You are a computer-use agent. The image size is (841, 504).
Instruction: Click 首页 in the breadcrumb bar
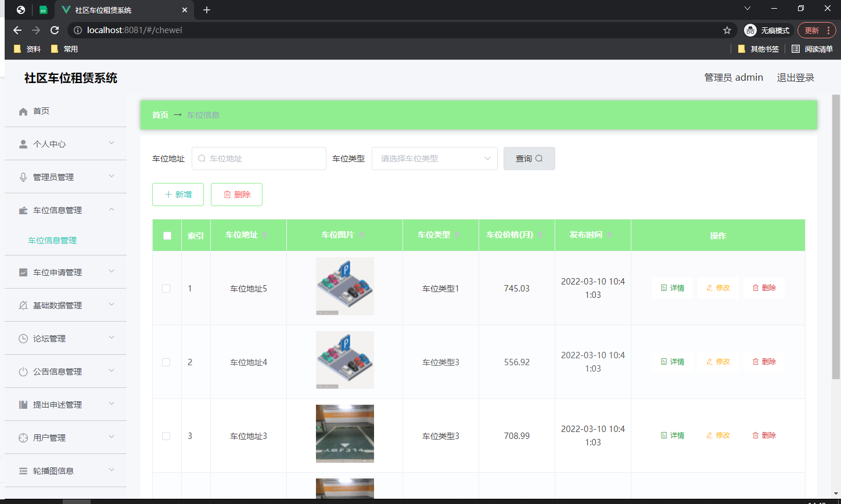[160, 115]
